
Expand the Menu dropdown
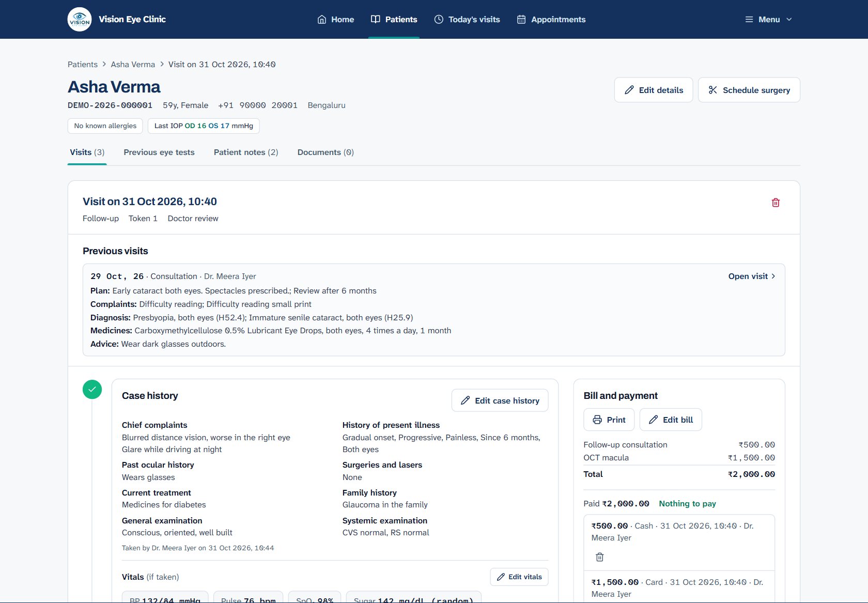(x=768, y=19)
